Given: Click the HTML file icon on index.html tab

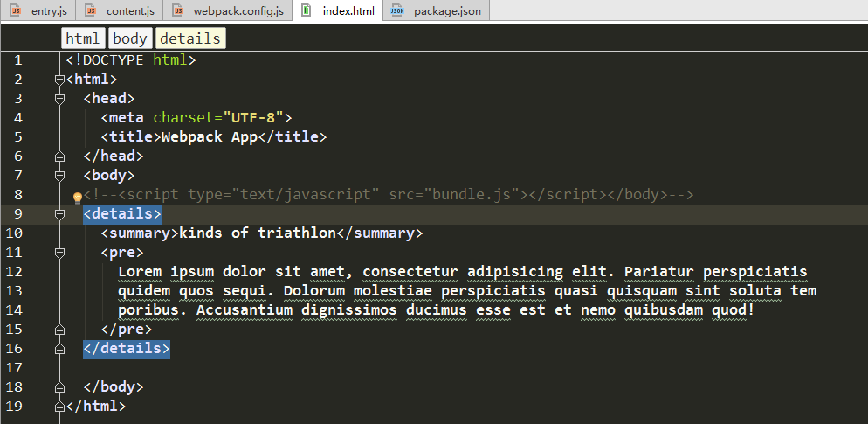Looking at the screenshot, I should [307, 10].
